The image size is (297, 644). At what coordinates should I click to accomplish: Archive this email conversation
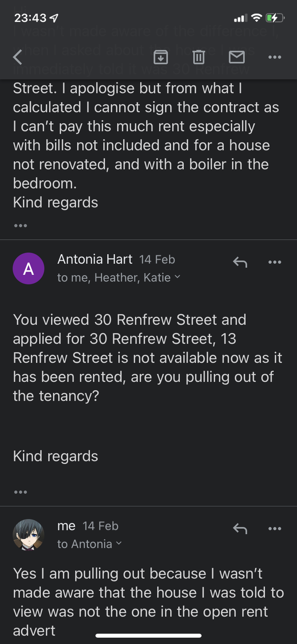click(160, 57)
